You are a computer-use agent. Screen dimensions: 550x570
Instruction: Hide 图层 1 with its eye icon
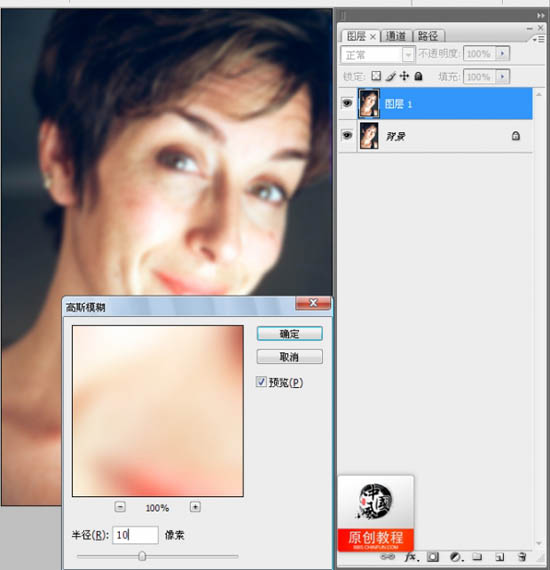pyautogui.click(x=347, y=103)
